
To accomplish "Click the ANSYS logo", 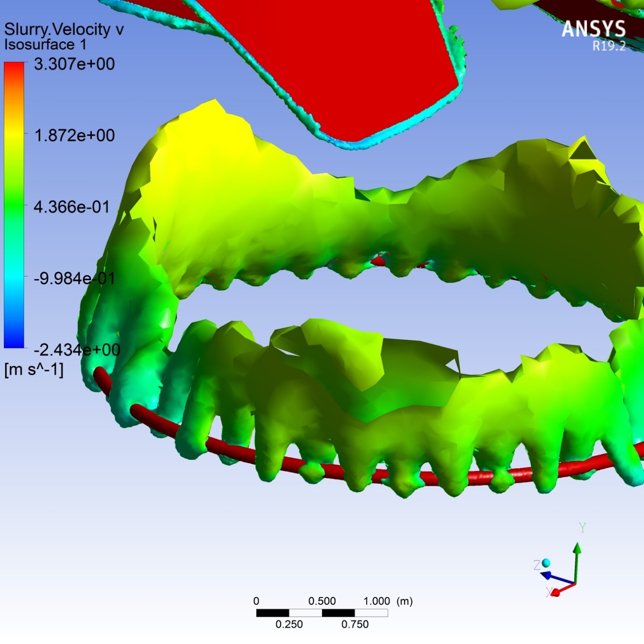I will 593,29.
